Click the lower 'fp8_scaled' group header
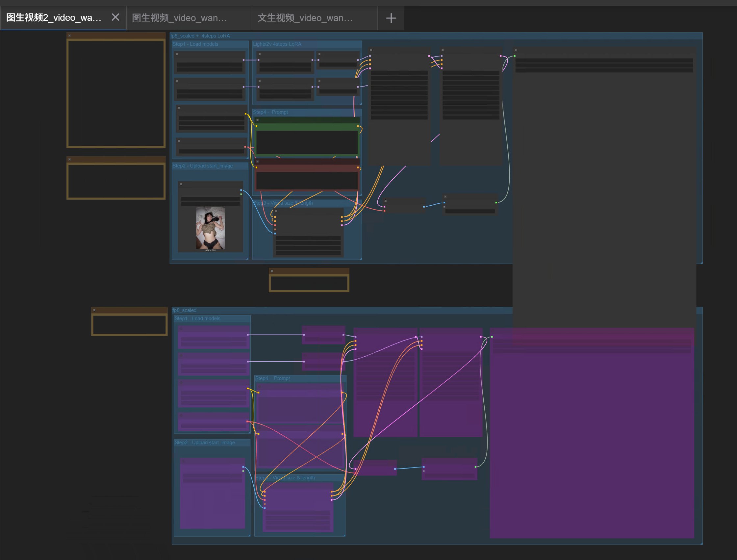The height and width of the screenshot is (560, 737). click(x=184, y=310)
